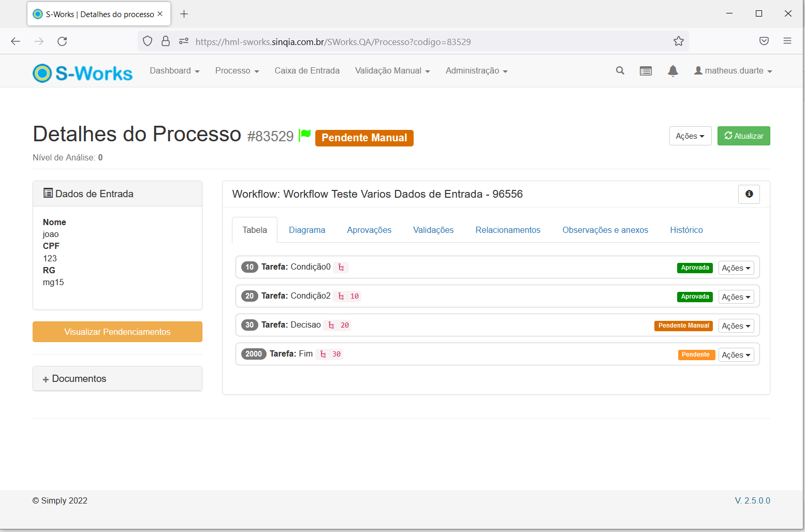Switch to the Diagrama tab
The width and height of the screenshot is (805, 532).
307,230
